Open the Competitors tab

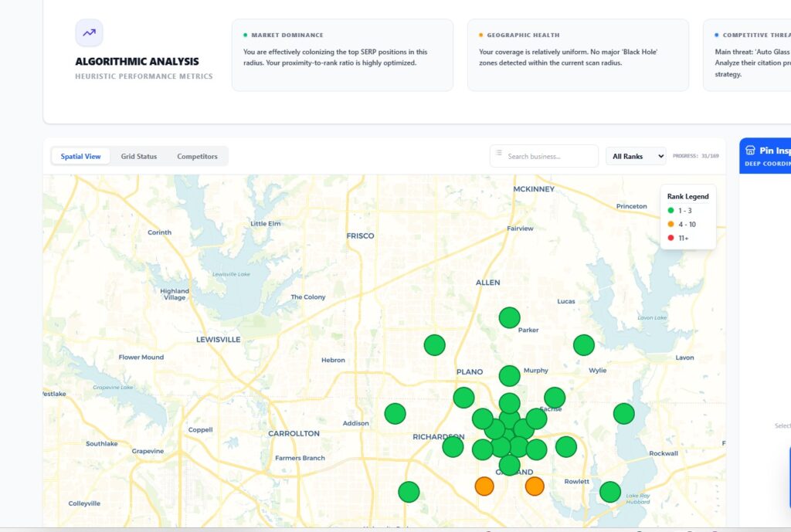pyautogui.click(x=197, y=156)
